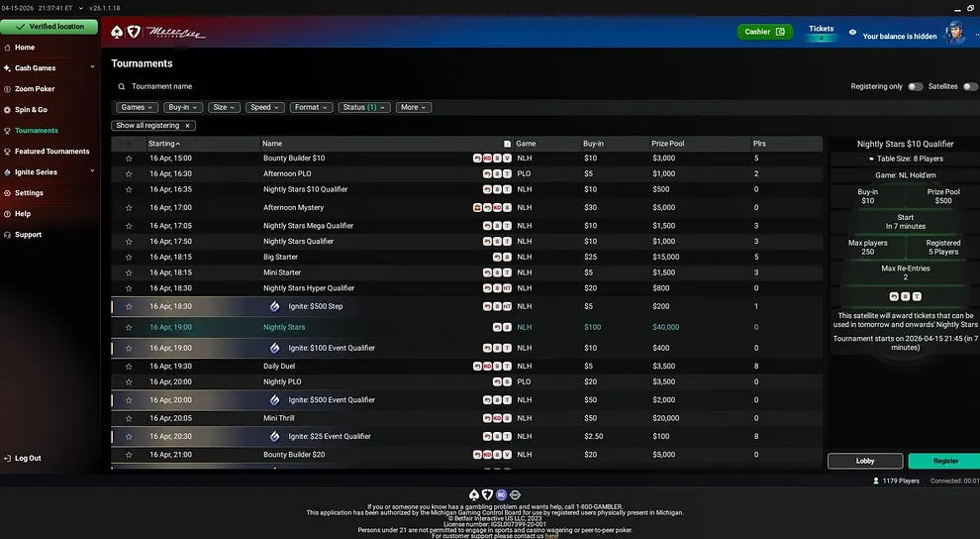
Task: Open Spin & Go section
Action: point(31,109)
